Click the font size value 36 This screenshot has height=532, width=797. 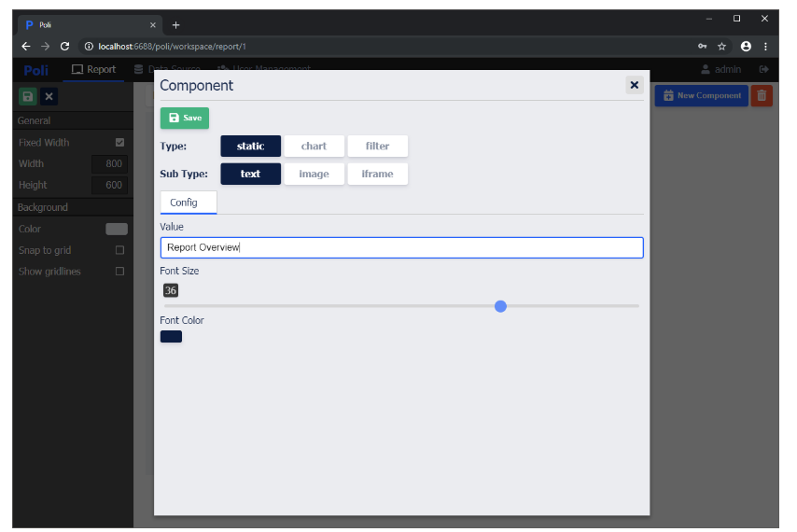coord(170,290)
